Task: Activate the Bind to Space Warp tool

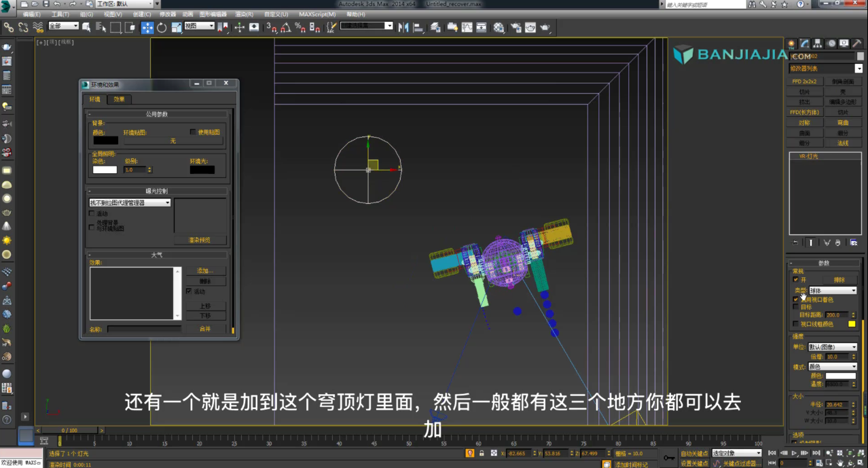Action: 38,27
